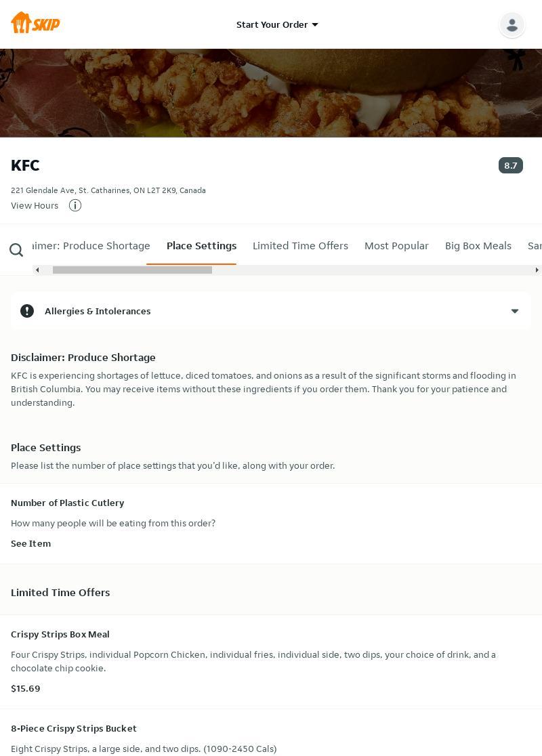Click See Item under Plastic Cutlery
The width and height of the screenshot is (542, 756).
[x=30, y=543]
